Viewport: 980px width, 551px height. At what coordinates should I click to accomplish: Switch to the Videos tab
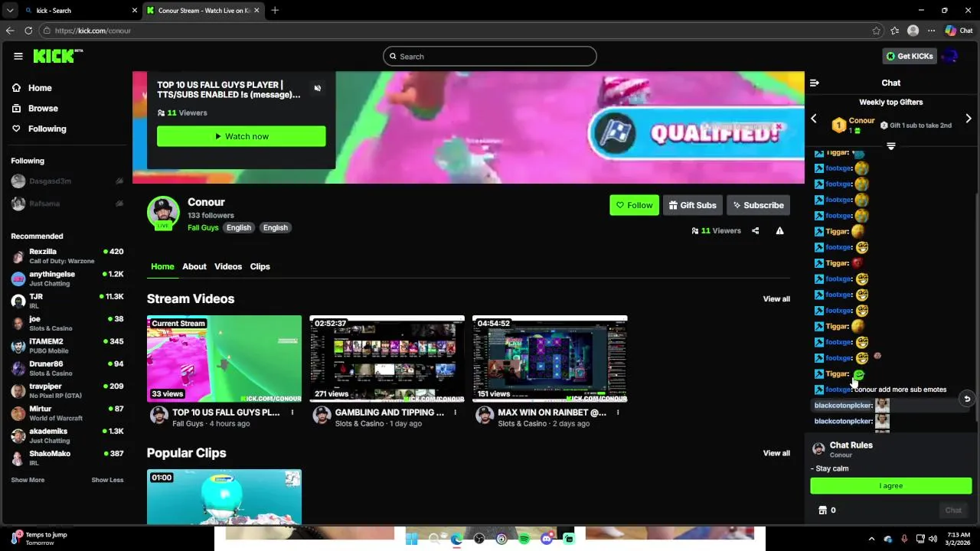[x=228, y=266]
